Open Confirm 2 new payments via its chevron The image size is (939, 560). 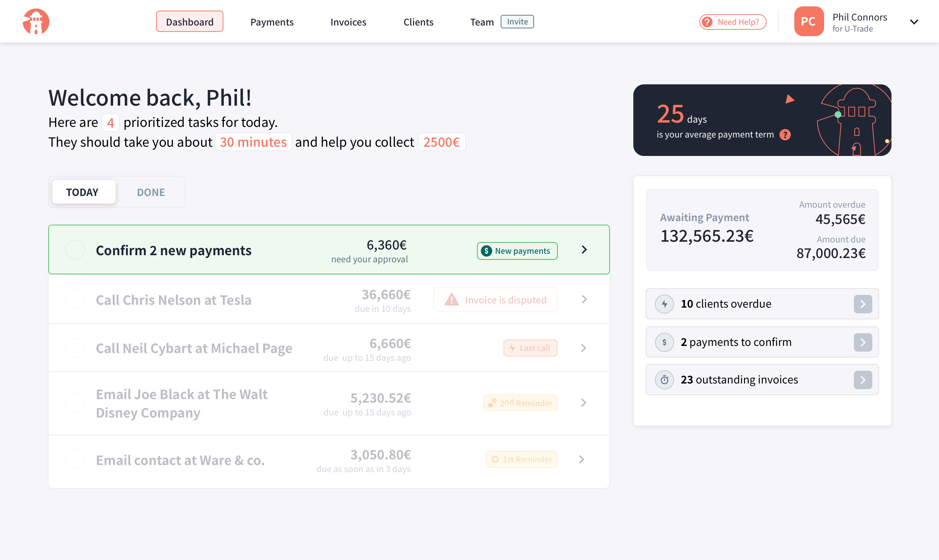click(x=584, y=250)
